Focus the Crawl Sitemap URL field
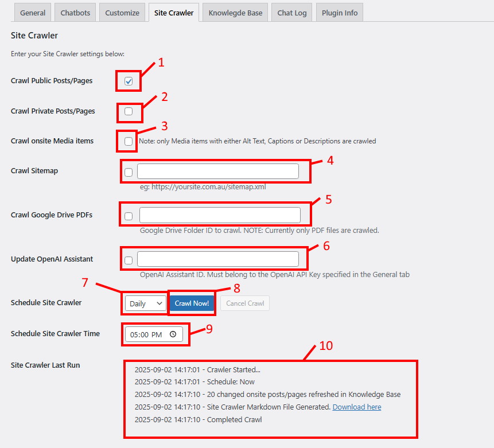The image size is (494, 448). (218, 172)
